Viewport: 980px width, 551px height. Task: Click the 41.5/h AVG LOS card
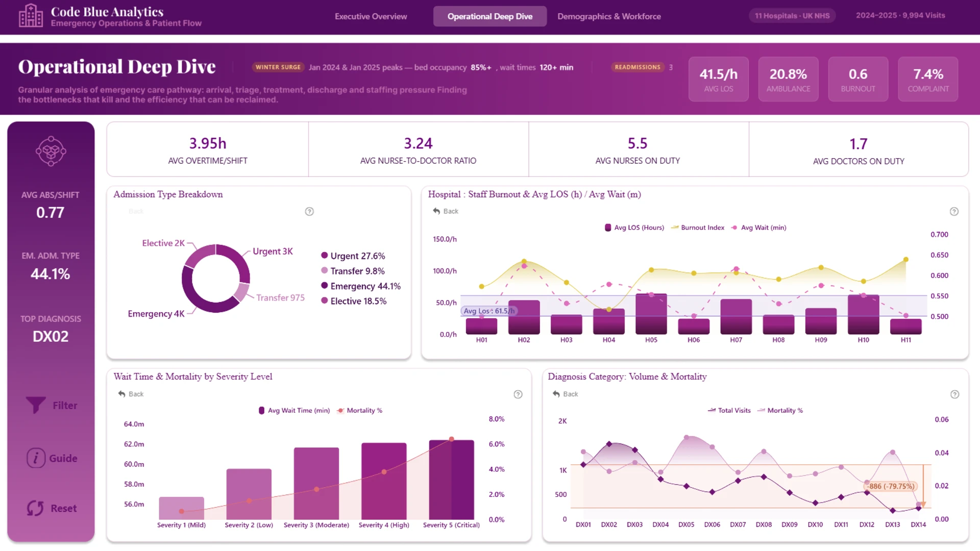pos(718,79)
